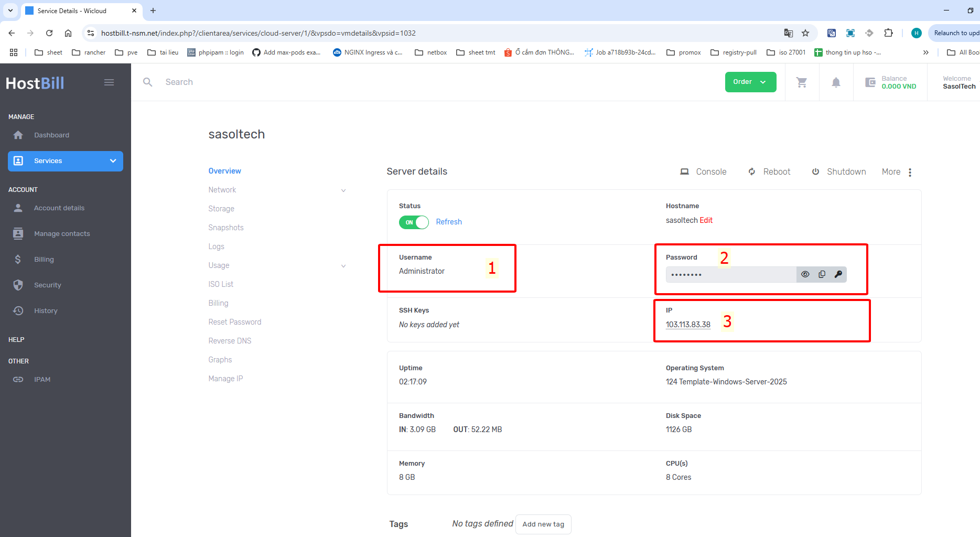Collapse sidebar using the hamburger menu icon

tap(109, 82)
